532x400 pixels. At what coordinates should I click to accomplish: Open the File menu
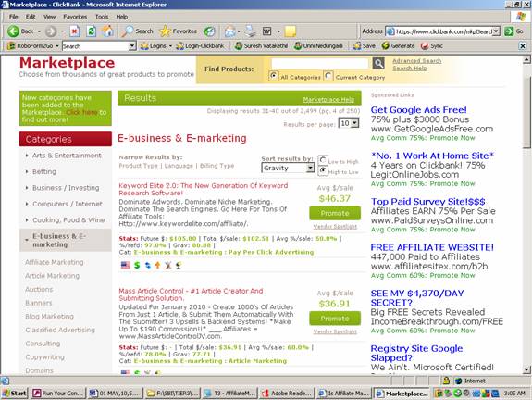coord(14,17)
